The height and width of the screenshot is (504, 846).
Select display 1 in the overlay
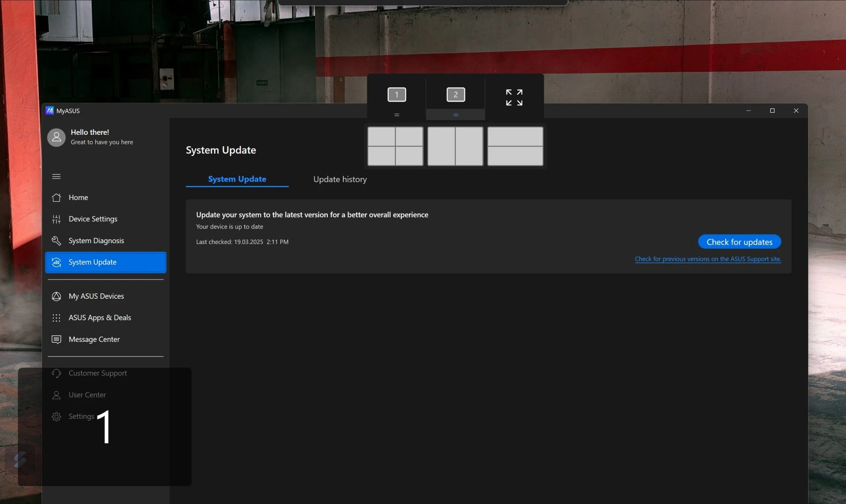click(x=397, y=94)
